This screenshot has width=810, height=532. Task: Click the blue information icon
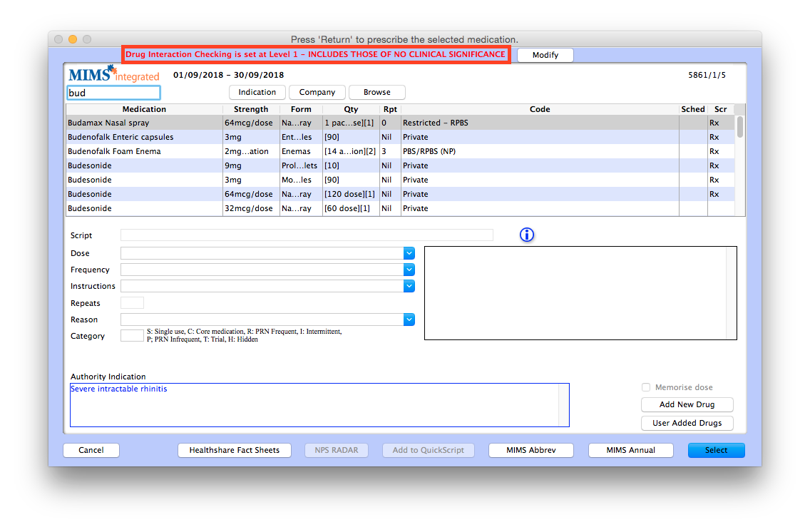526,235
